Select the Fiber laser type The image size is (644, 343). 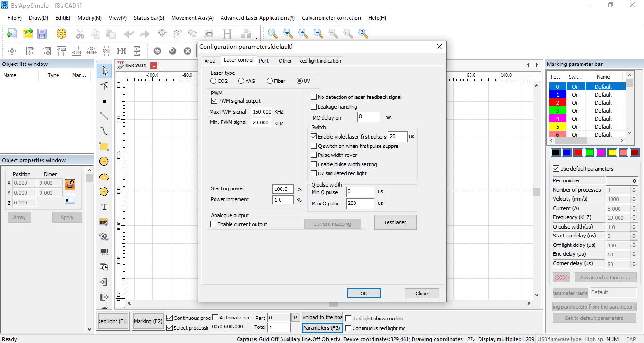pyautogui.click(x=270, y=81)
